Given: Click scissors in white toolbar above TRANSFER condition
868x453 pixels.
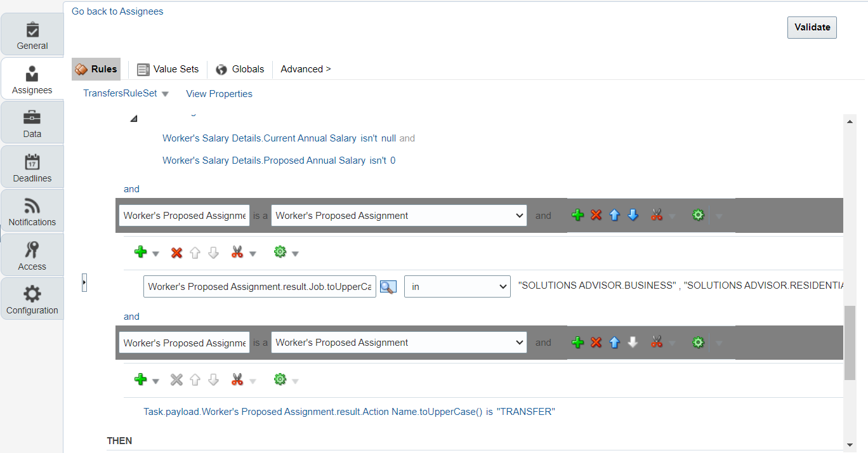Looking at the screenshot, I should coord(237,380).
